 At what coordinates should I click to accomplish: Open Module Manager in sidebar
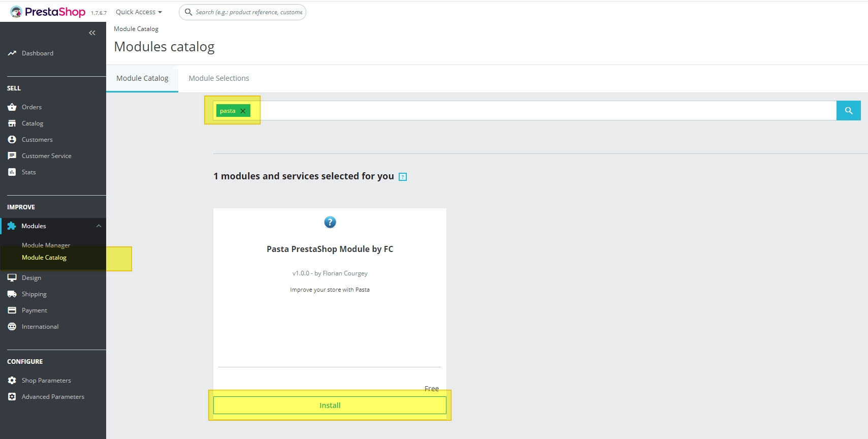point(46,245)
